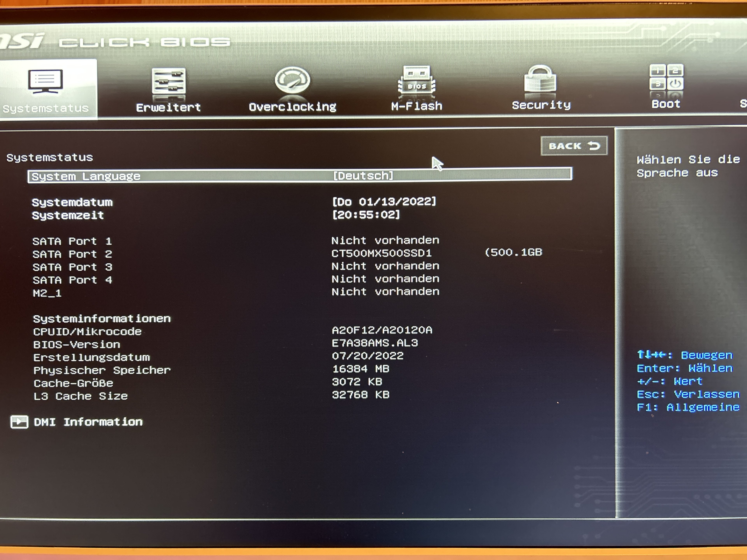Click the Security tab label
This screenshot has height=560, width=747.
541,105
